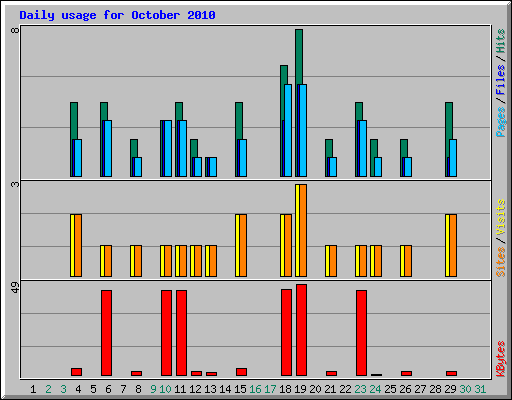The height and width of the screenshot is (400, 512).
Task: Select day 29 on the x-axis
Action: (450, 389)
